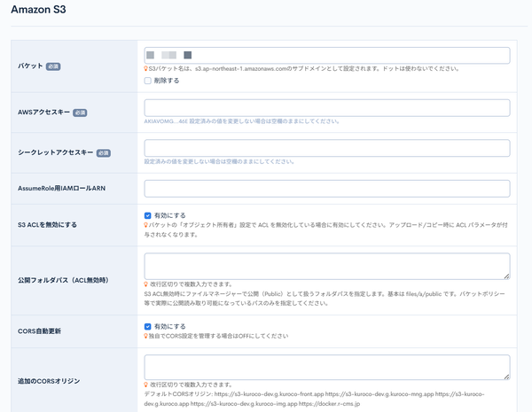Click the AssumeRole用IAMロールARN label

61,188
